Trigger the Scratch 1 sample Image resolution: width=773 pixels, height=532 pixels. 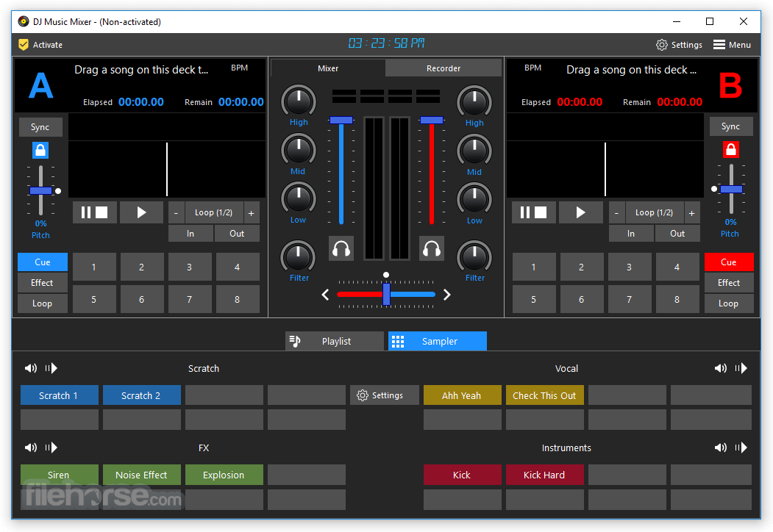click(59, 395)
